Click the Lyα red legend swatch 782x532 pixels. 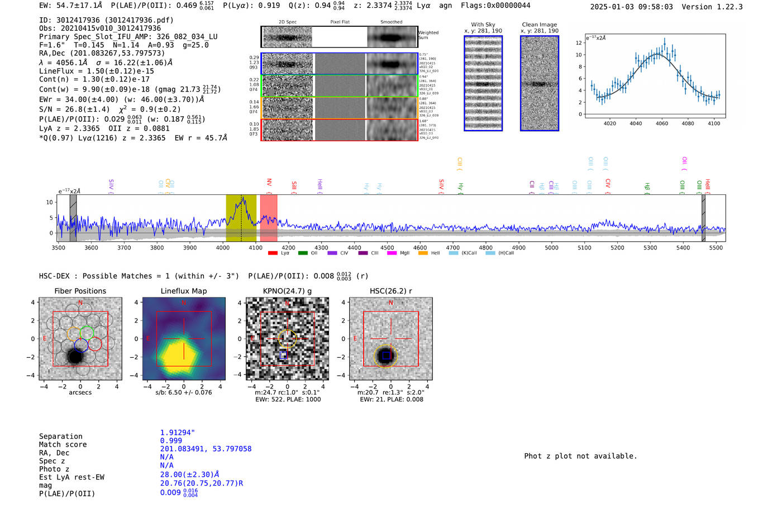tap(273, 253)
